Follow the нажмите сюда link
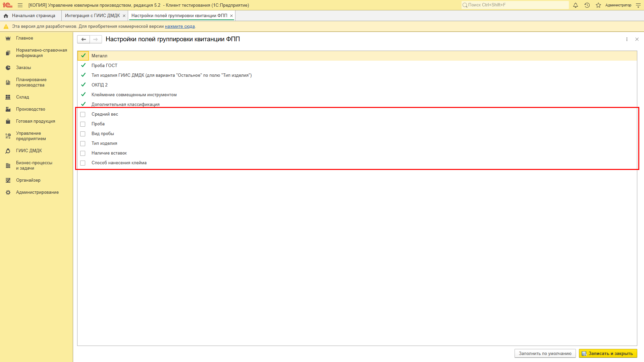This screenshot has height=362, width=644. 180,26
